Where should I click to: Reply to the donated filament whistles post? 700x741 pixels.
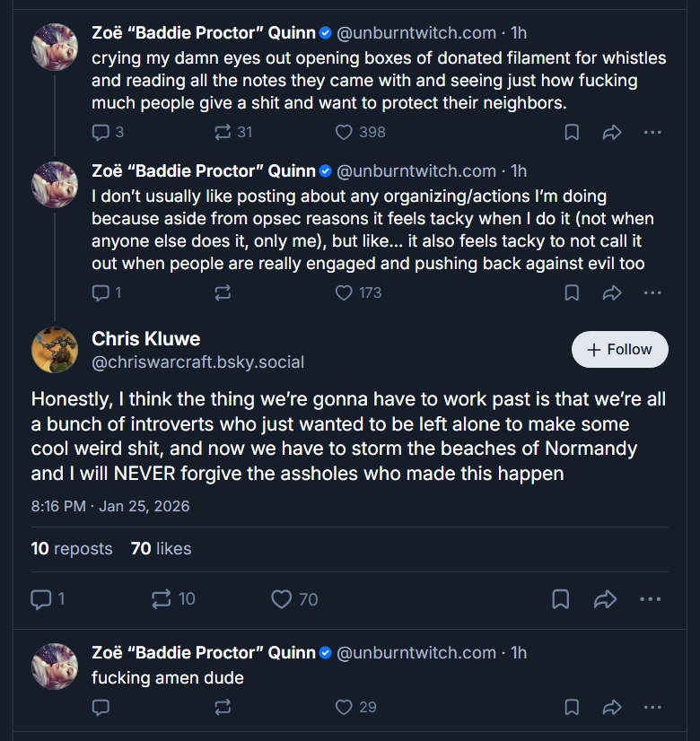(108, 133)
